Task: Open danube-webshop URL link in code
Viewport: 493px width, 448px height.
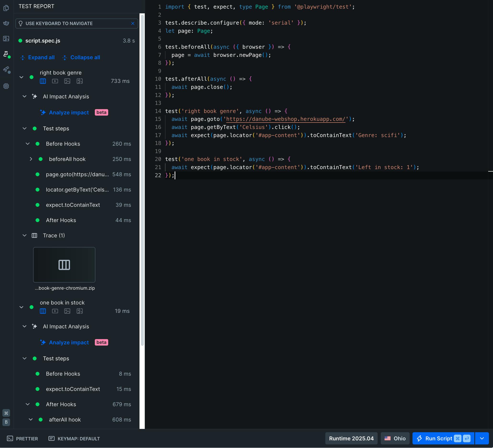Action: point(286,119)
